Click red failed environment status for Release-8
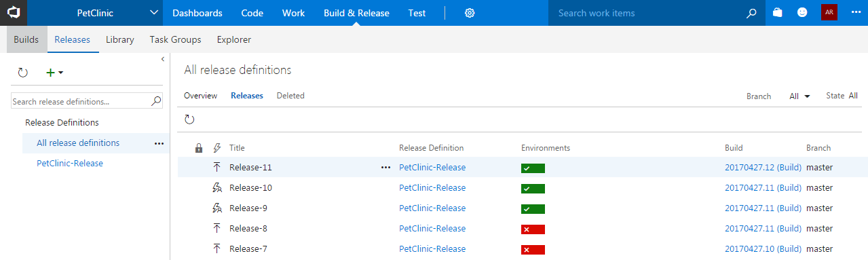The width and height of the screenshot is (868, 260). point(533,229)
